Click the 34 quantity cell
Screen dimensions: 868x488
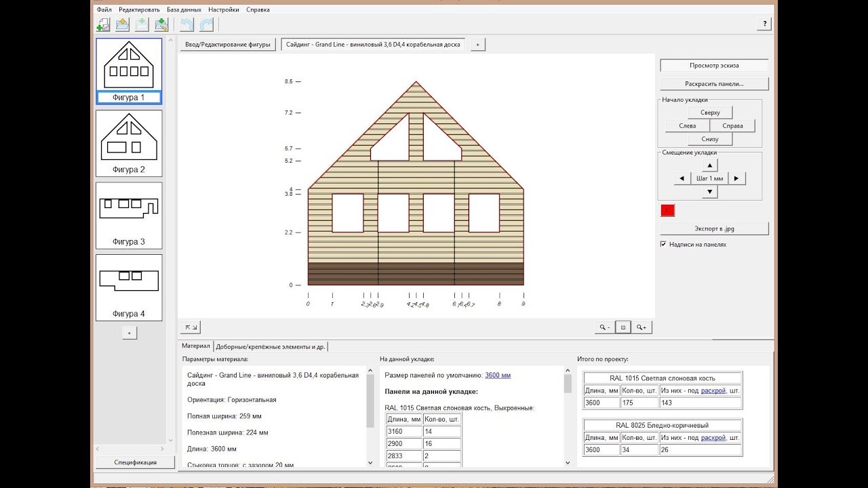pyautogui.click(x=639, y=449)
